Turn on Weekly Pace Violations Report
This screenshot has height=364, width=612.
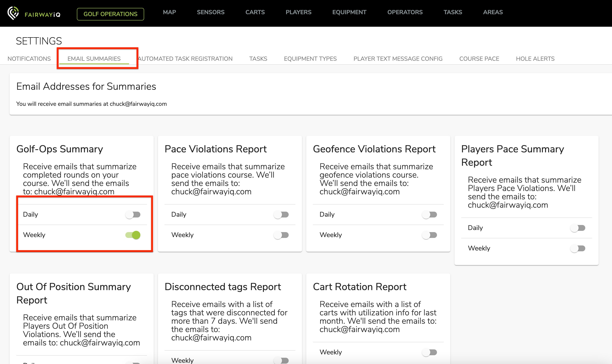click(281, 235)
